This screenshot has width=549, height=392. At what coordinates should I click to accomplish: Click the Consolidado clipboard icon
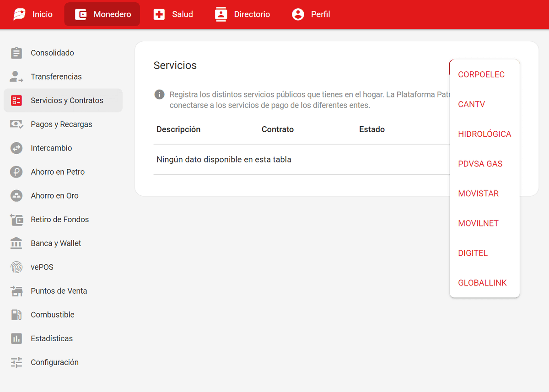[16, 53]
